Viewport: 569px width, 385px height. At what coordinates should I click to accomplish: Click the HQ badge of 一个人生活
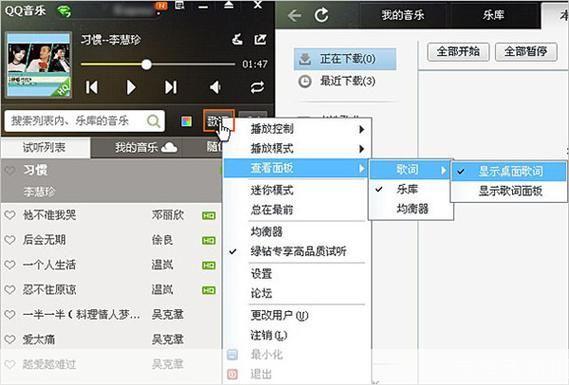(209, 266)
